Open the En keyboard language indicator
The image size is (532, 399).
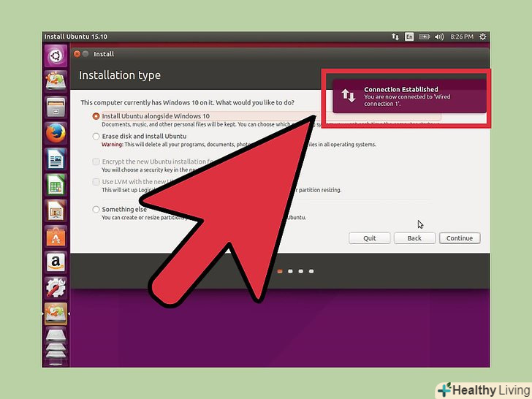[x=409, y=37]
